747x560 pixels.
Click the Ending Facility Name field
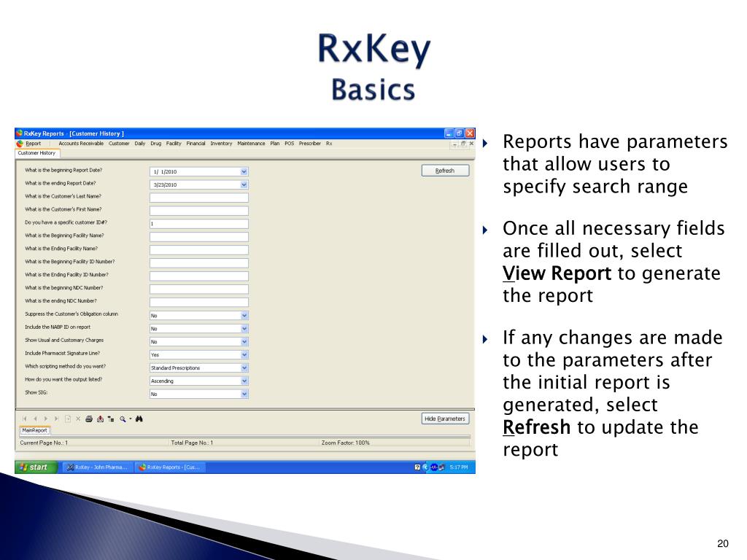click(x=199, y=250)
